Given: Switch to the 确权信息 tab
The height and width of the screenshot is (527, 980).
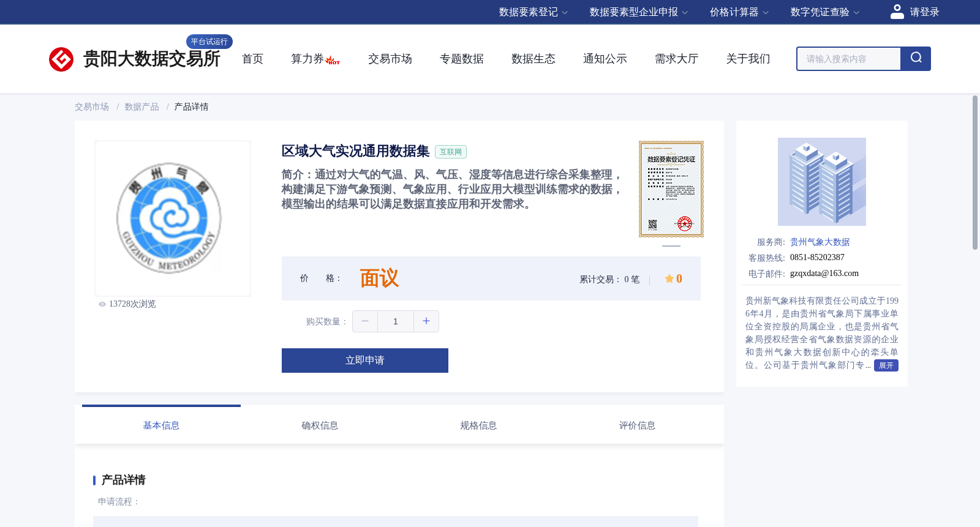Looking at the screenshot, I should pyautogui.click(x=320, y=425).
